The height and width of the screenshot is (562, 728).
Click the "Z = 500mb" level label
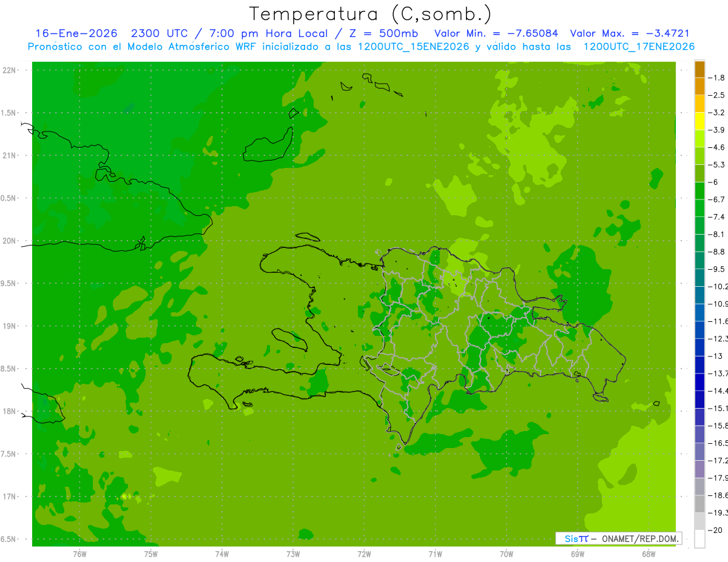tap(384, 33)
